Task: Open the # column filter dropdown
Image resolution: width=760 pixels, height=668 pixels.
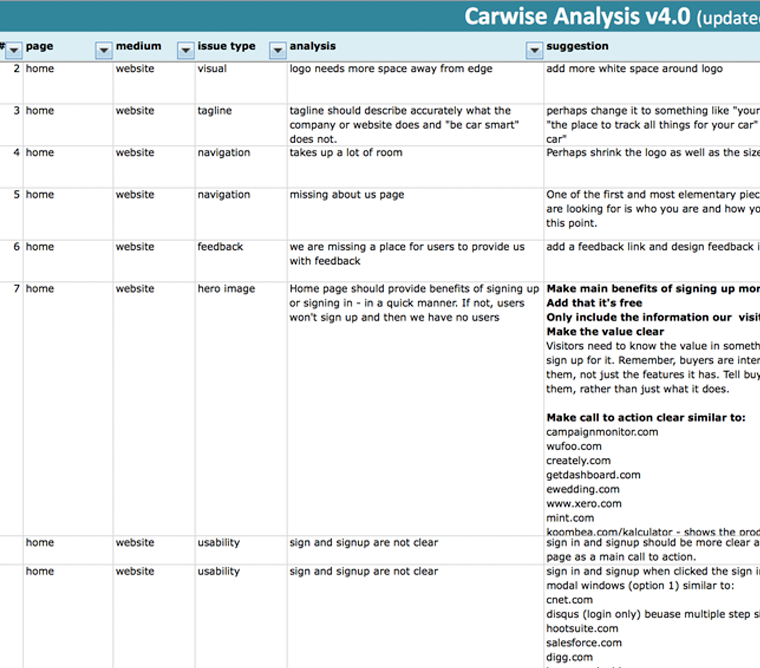Action: 14,50
